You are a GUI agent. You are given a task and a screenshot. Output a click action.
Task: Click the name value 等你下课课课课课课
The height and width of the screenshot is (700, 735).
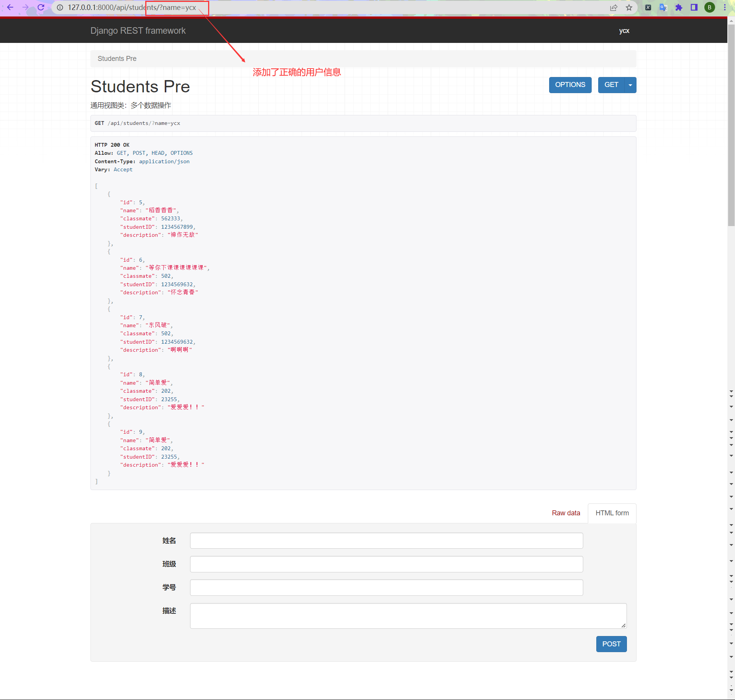pyautogui.click(x=176, y=268)
